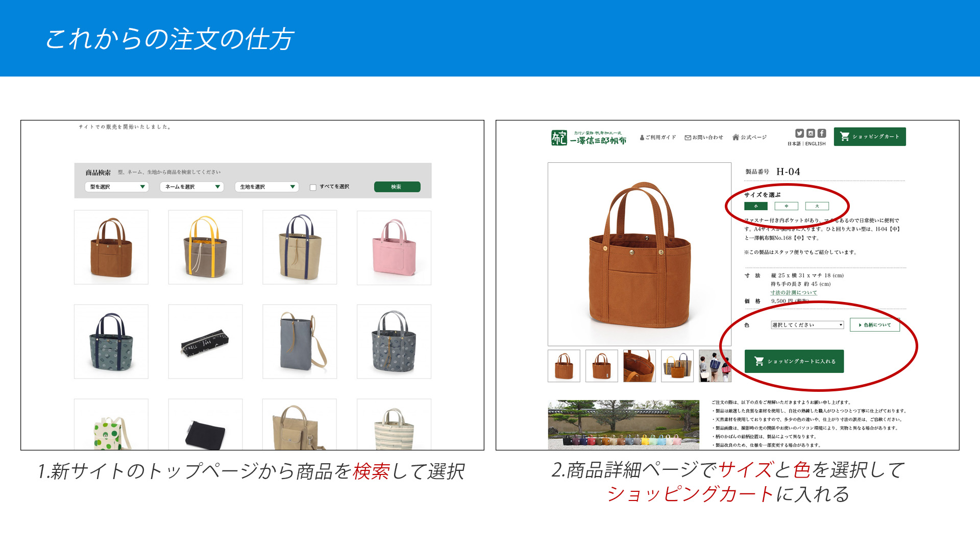
Task: Switch language to 日本語
Action: click(x=794, y=144)
